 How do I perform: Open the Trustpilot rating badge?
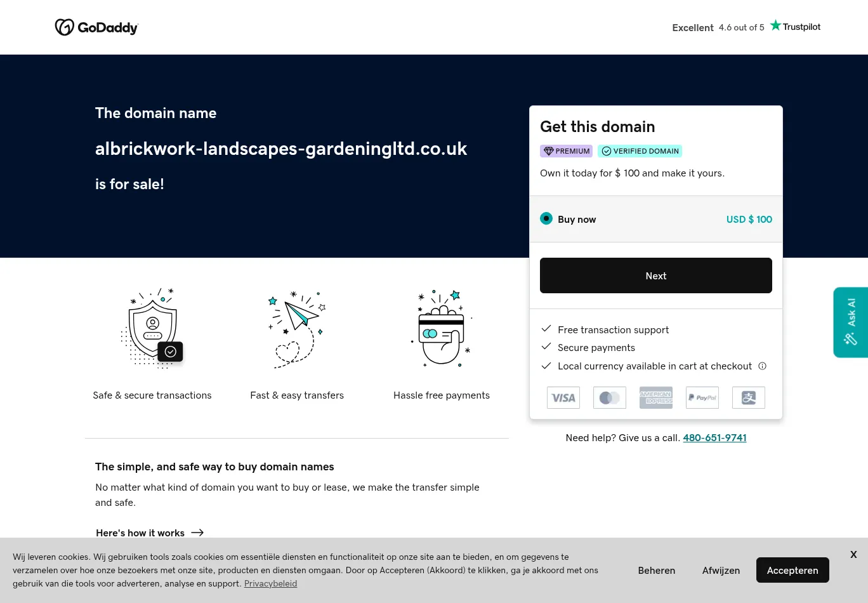click(x=746, y=27)
